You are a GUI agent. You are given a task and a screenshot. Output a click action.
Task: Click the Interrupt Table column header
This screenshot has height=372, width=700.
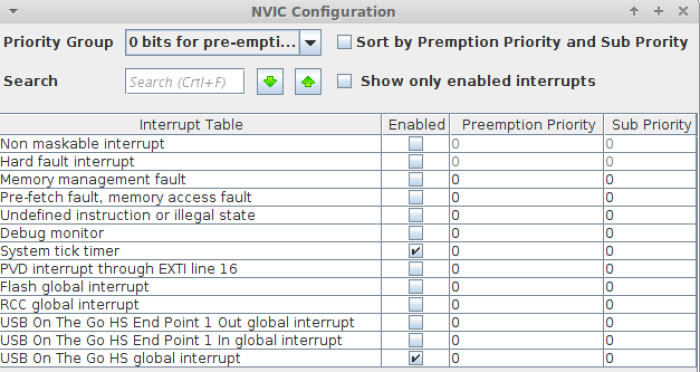point(191,125)
